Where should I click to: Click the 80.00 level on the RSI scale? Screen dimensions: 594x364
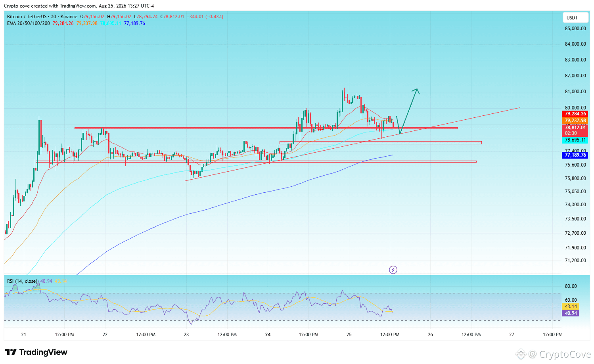pyautogui.click(x=571, y=286)
